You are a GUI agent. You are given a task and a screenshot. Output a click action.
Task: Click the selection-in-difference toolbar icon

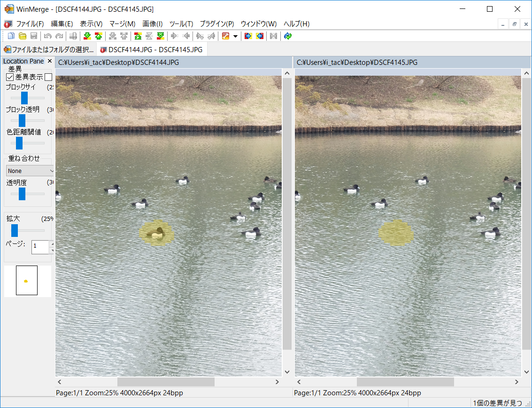(x=73, y=36)
